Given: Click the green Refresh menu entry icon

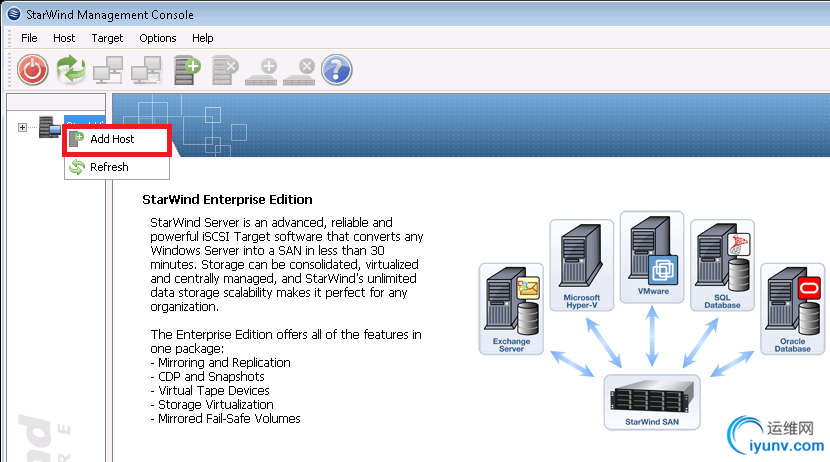Looking at the screenshot, I should coord(77,167).
